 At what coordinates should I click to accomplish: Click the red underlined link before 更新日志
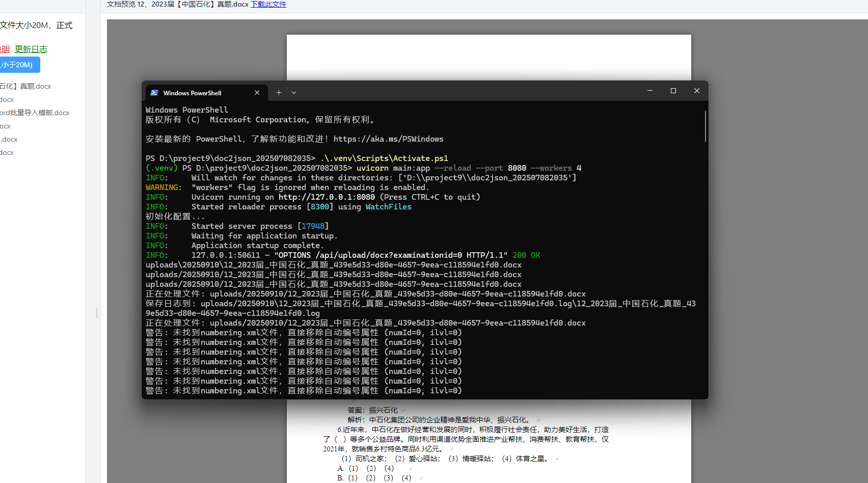tap(5, 49)
